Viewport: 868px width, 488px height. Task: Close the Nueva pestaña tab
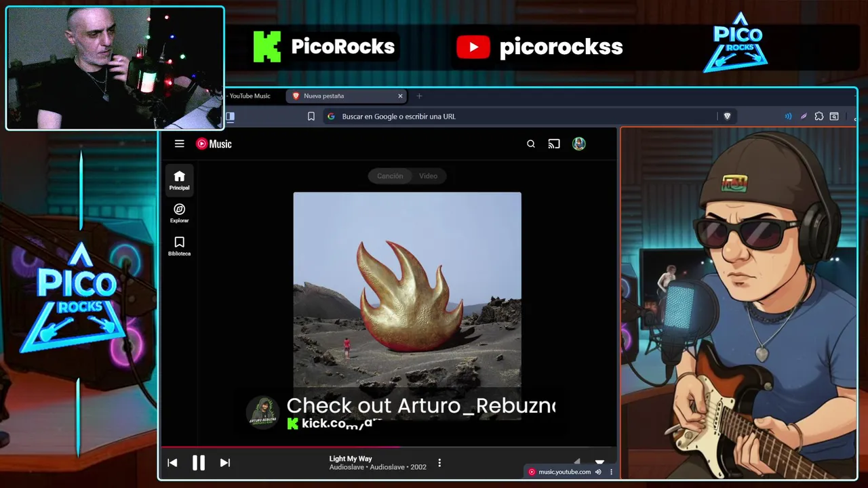(400, 96)
